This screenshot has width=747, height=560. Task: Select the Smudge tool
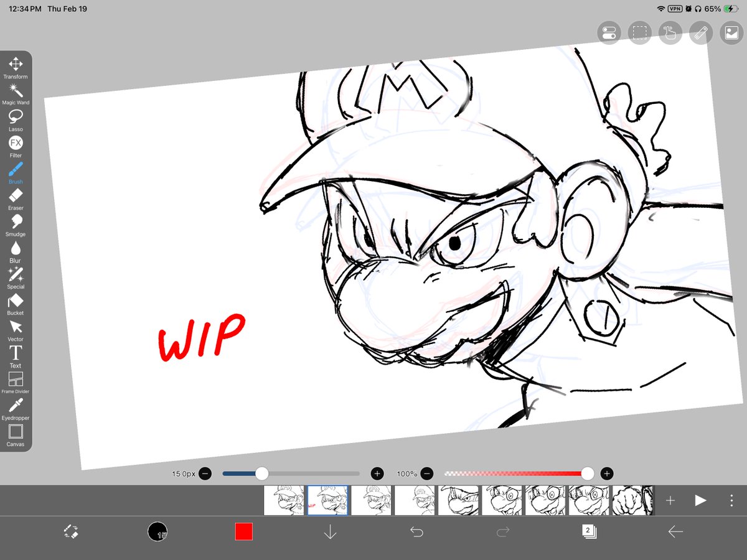tap(16, 225)
